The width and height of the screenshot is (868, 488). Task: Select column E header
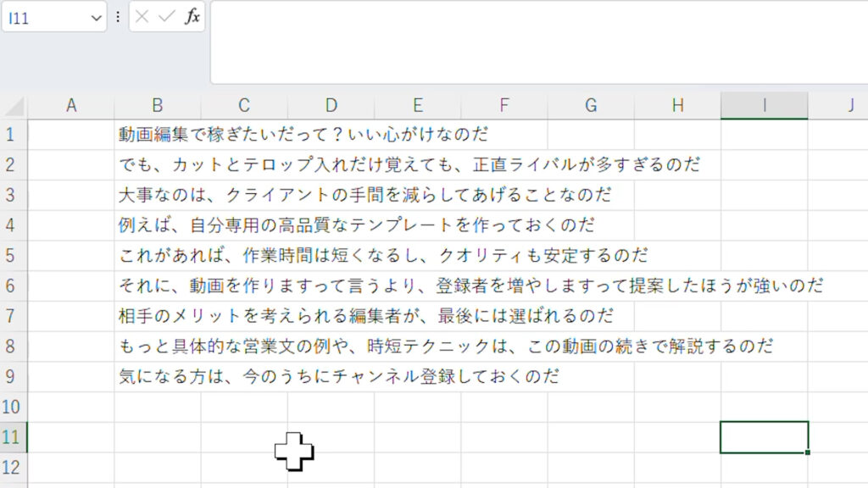tap(418, 105)
